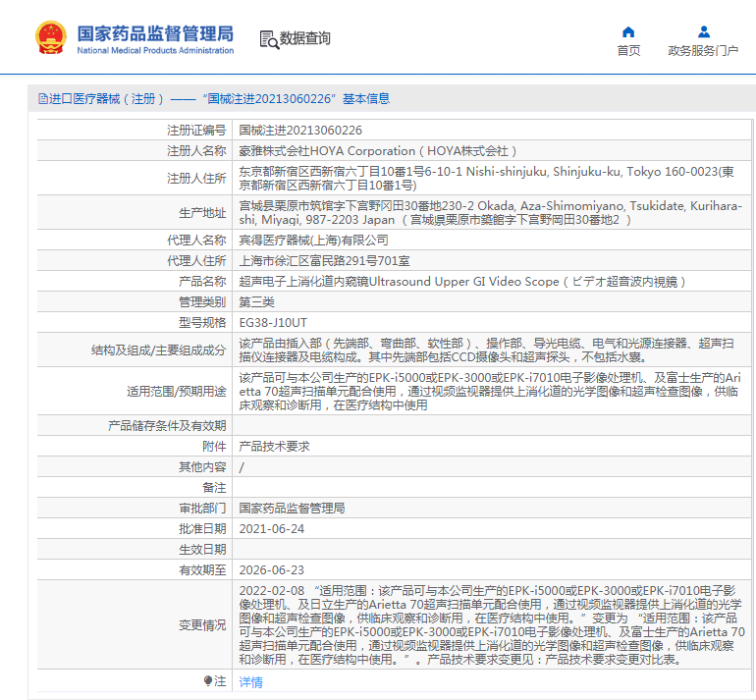Click the 政务服务门户 person icon
Image resolution: width=756 pixels, height=700 pixels.
click(703, 31)
